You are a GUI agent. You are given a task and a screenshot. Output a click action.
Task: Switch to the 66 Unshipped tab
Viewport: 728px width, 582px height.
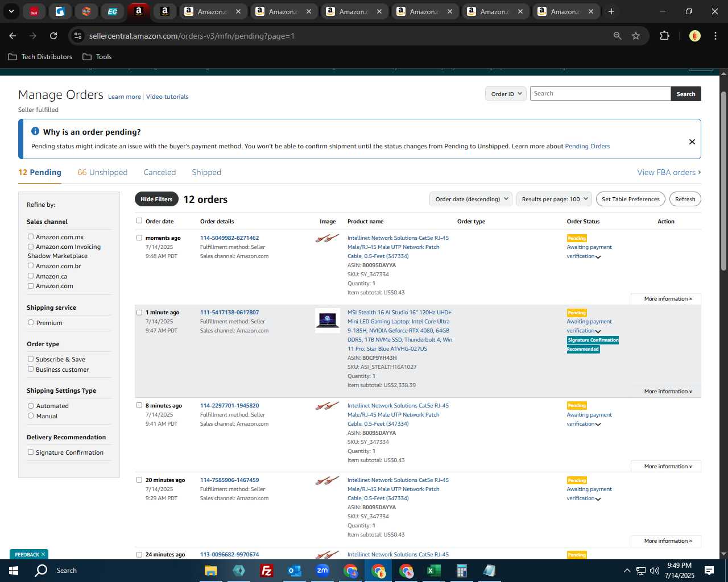[102, 172]
